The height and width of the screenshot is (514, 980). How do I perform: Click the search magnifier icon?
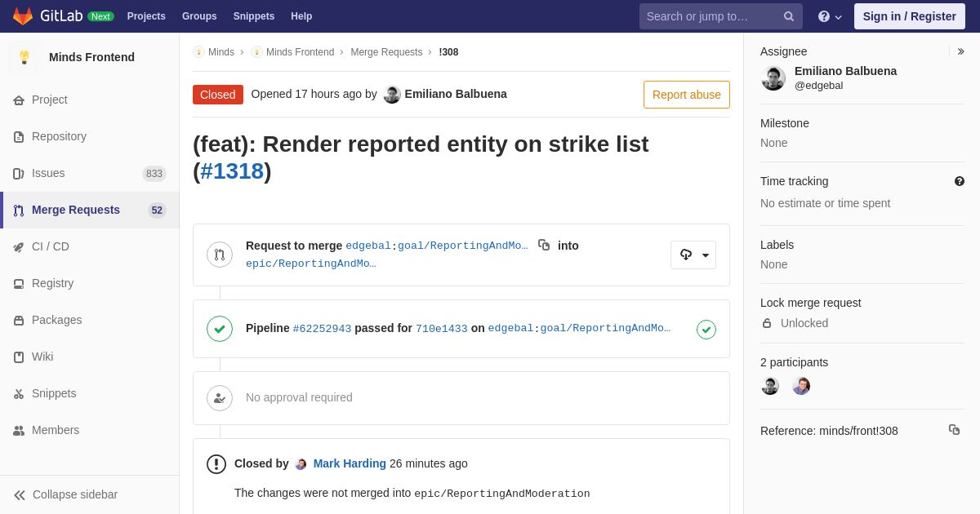click(789, 16)
